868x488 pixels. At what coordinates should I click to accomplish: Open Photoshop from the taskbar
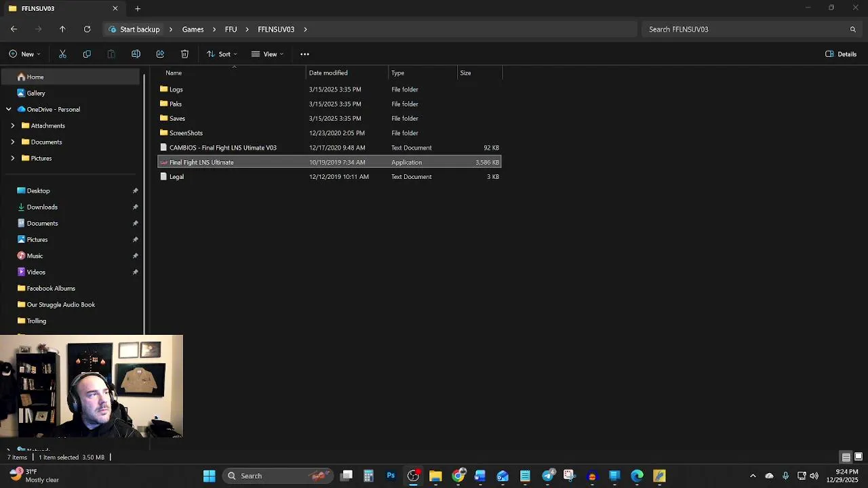[391, 476]
